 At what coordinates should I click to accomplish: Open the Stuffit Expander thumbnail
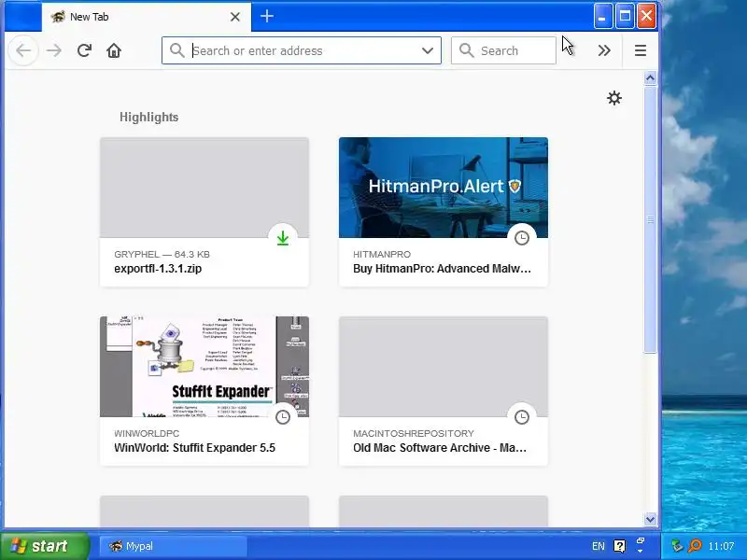(204, 367)
